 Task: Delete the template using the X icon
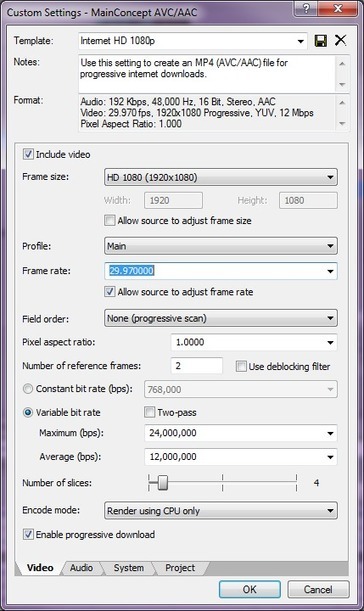point(341,40)
